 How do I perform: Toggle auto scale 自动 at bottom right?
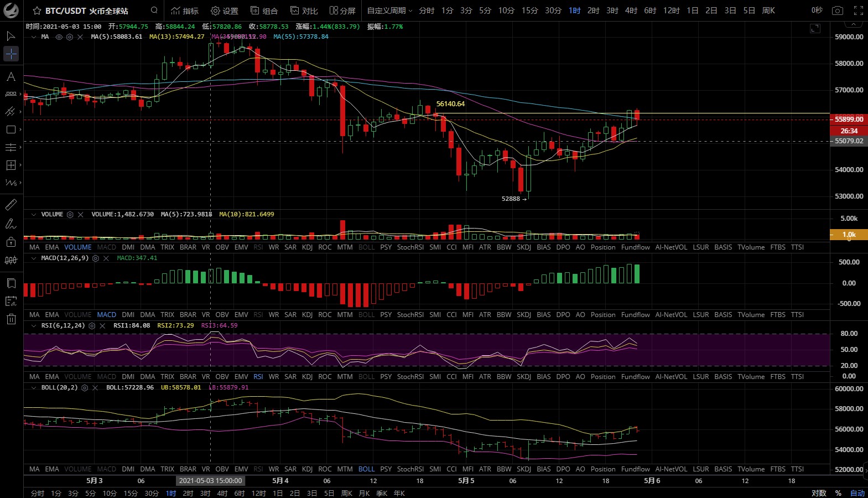(x=857, y=493)
